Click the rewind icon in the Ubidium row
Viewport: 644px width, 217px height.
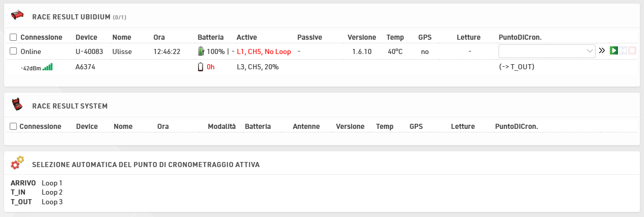(x=623, y=51)
